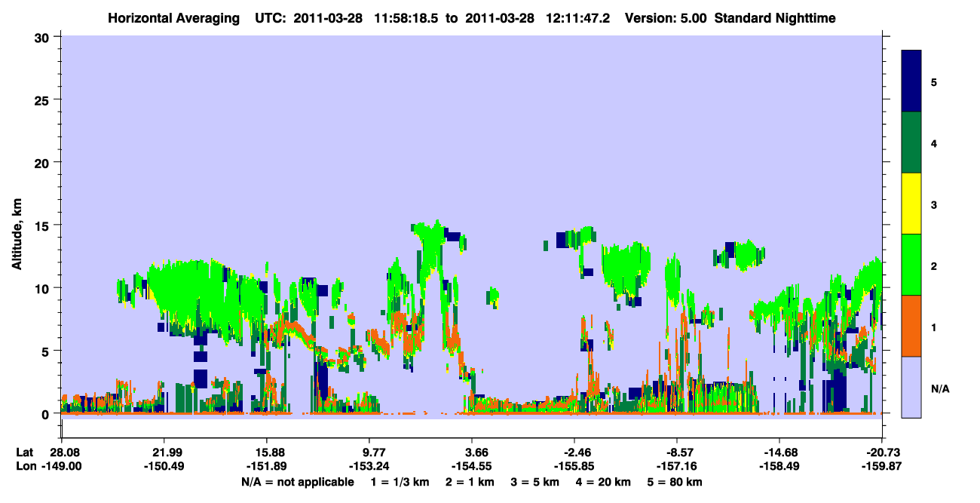This screenshot has width=980, height=503.
Task: Click the bright green colorbar segment labeled 2
Action: [911, 265]
